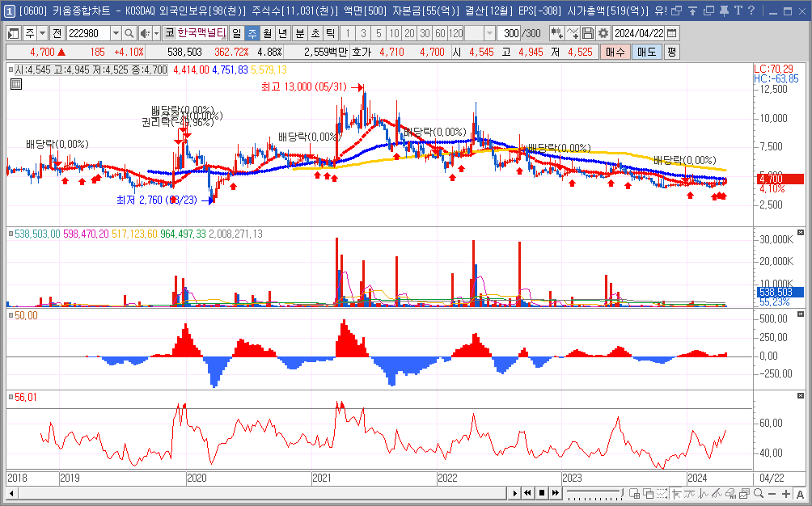
Task: Click the chart rewind button
Action: pyautogui.click(x=527, y=493)
